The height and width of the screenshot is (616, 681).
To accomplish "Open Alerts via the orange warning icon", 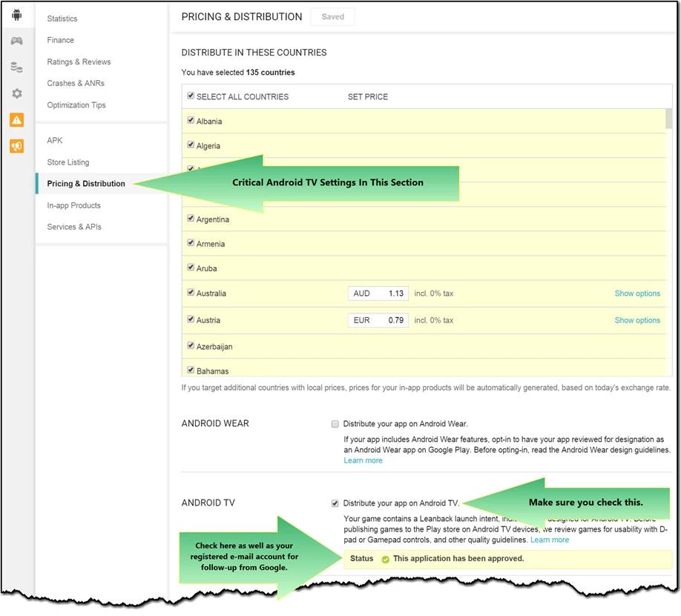I will (x=17, y=120).
